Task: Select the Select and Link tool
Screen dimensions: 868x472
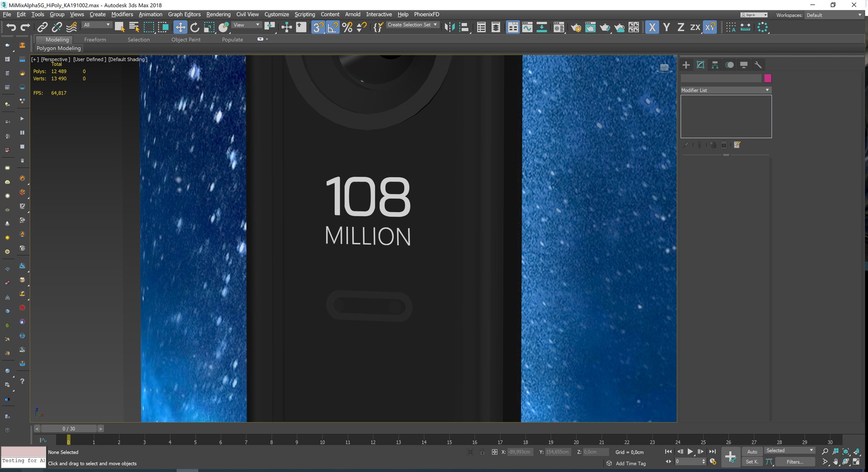Action: pyautogui.click(x=42, y=28)
